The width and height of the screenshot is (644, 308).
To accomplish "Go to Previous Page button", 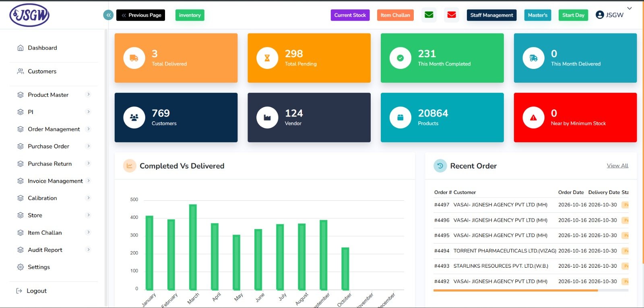I will [x=140, y=15].
